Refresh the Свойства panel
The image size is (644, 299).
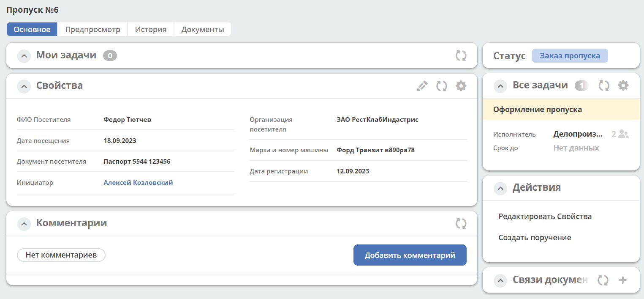[x=442, y=86]
